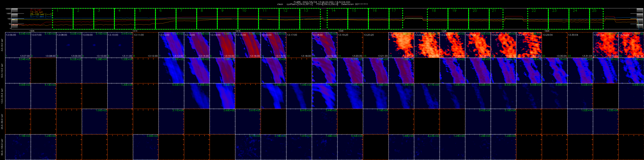Viewport: 644px width, 160px height.
Task: Select interval 21 box in the light curve
Action: (x=496, y=19)
